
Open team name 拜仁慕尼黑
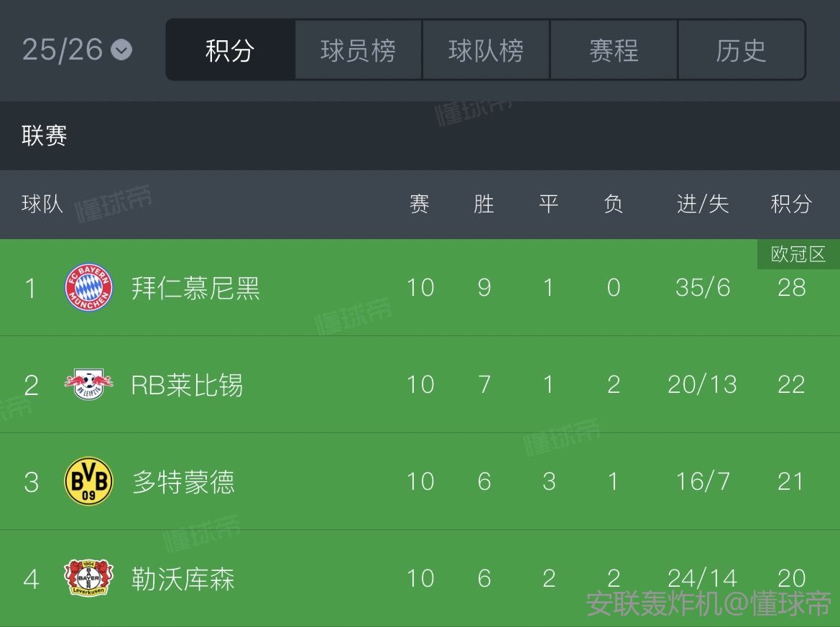click(195, 288)
